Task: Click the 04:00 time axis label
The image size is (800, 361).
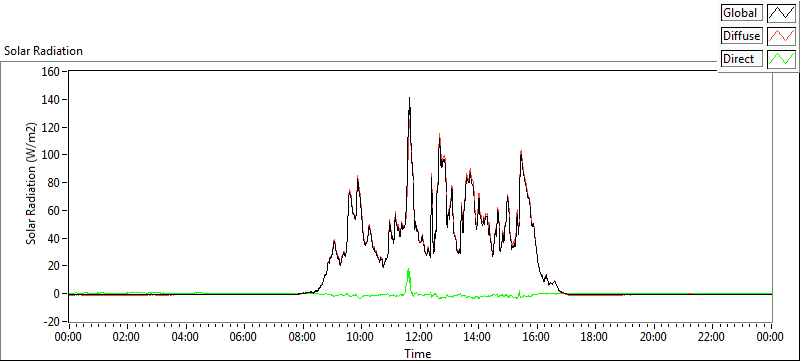Action: (186, 337)
